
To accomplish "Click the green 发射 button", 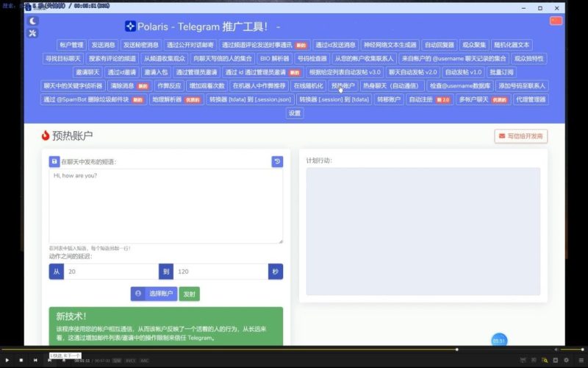I will pyautogui.click(x=190, y=294).
